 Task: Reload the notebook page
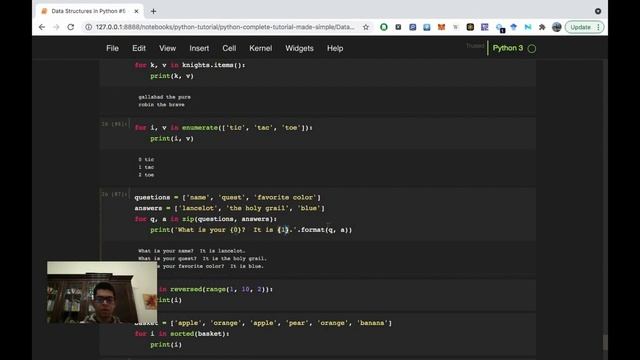point(71,27)
